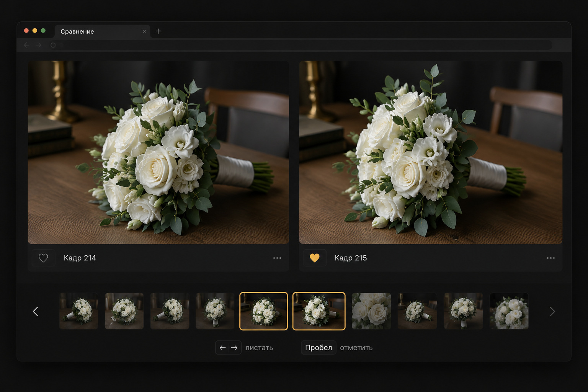This screenshot has width=588, height=392.
Task: Select the first highlighted filmstrip thumbnail
Action: coord(263,311)
